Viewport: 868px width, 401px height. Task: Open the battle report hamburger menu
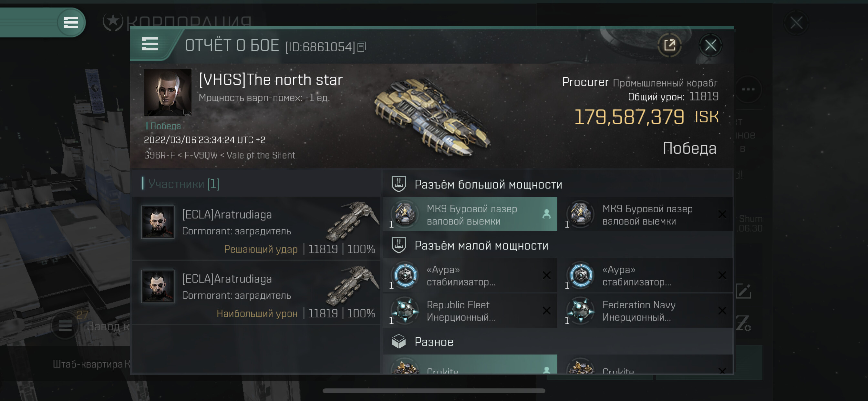click(x=150, y=45)
